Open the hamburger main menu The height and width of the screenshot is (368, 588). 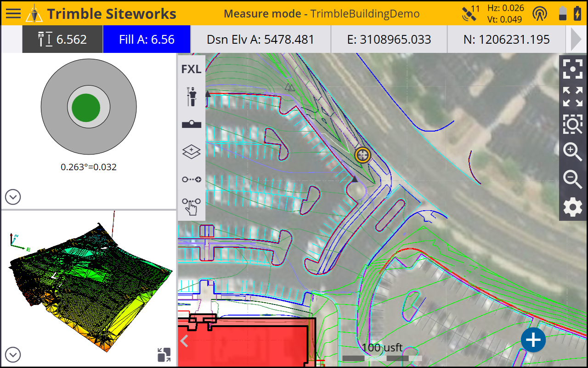(x=13, y=13)
